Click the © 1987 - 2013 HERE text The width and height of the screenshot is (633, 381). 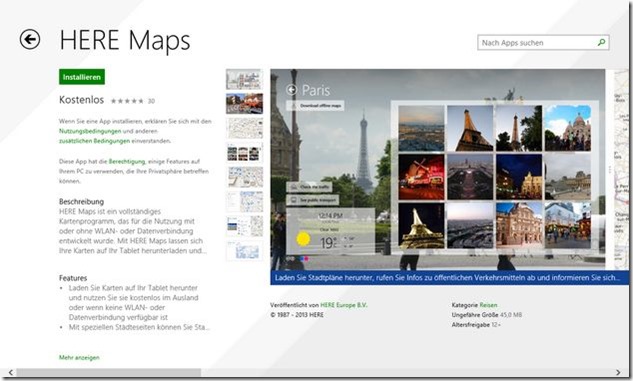pos(297,315)
